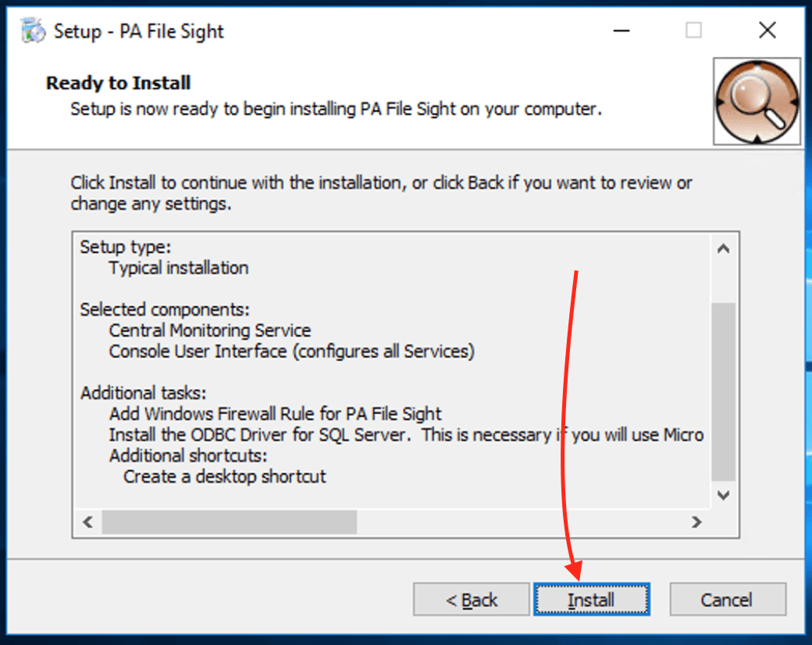This screenshot has height=645, width=812.
Task: Close the Setup window with X
Action: point(767,31)
